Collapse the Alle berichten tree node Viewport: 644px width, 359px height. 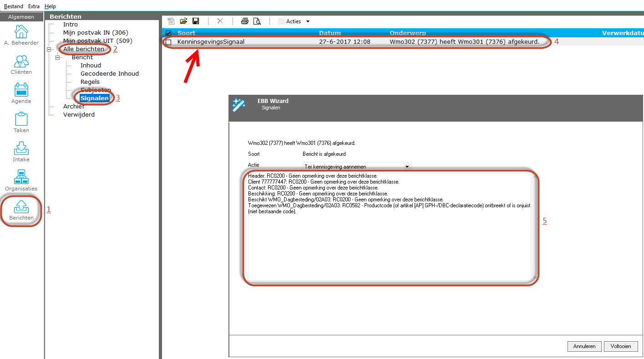click(49, 49)
